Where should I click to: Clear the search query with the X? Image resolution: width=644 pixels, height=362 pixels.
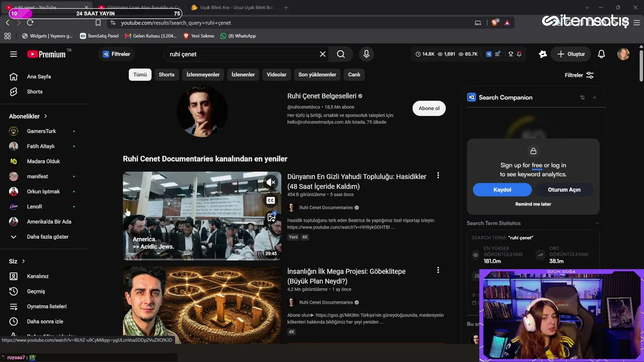point(323,54)
